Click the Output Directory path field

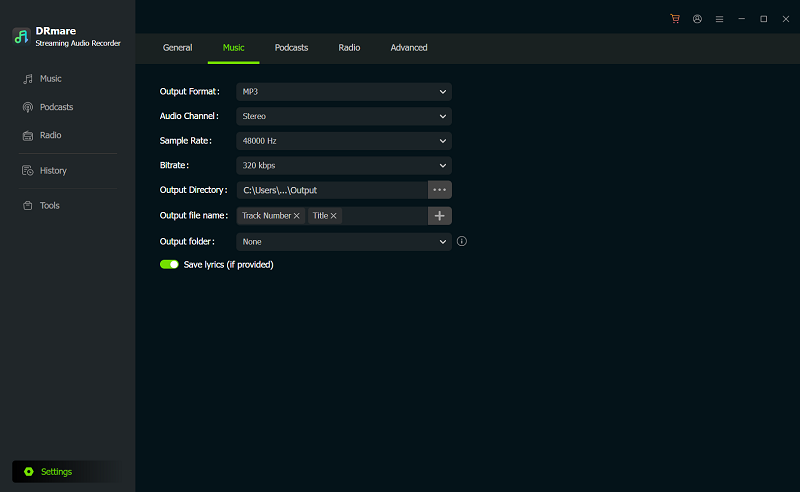(332, 190)
